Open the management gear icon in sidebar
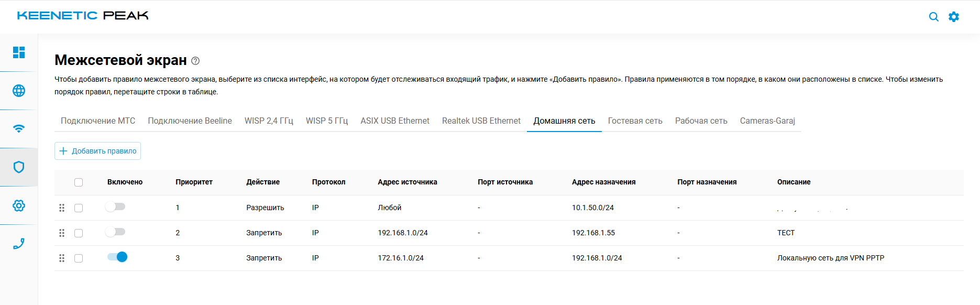Screen dimensions: 980x305 point(19,205)
